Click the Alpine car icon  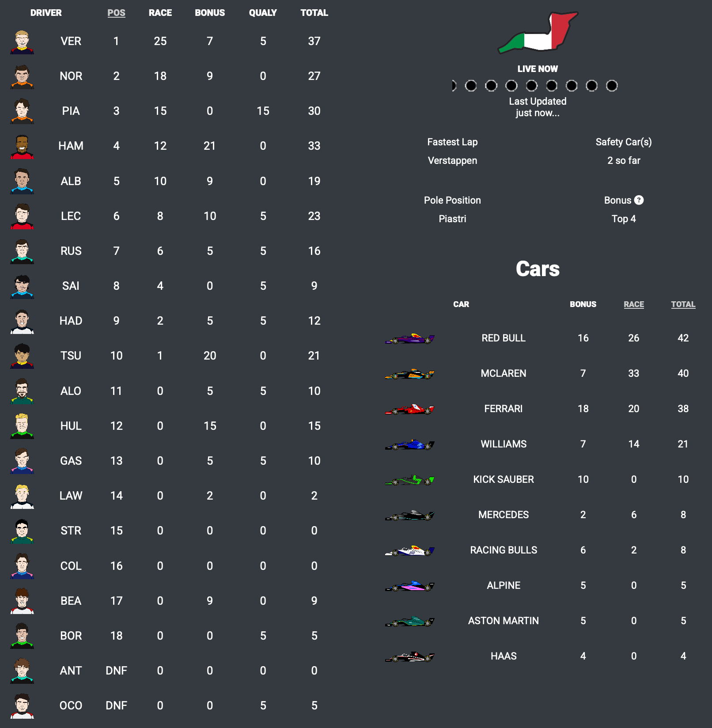[x=409, y=586]
